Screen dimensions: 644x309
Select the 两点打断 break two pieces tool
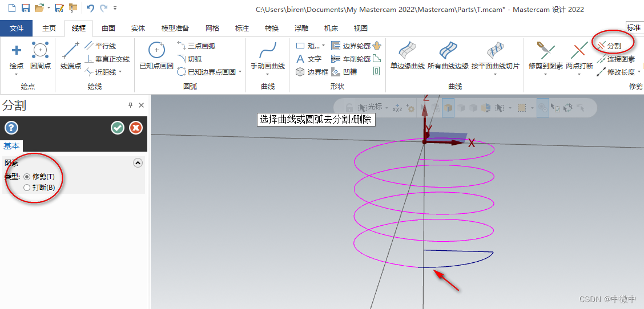click(579, 55)
